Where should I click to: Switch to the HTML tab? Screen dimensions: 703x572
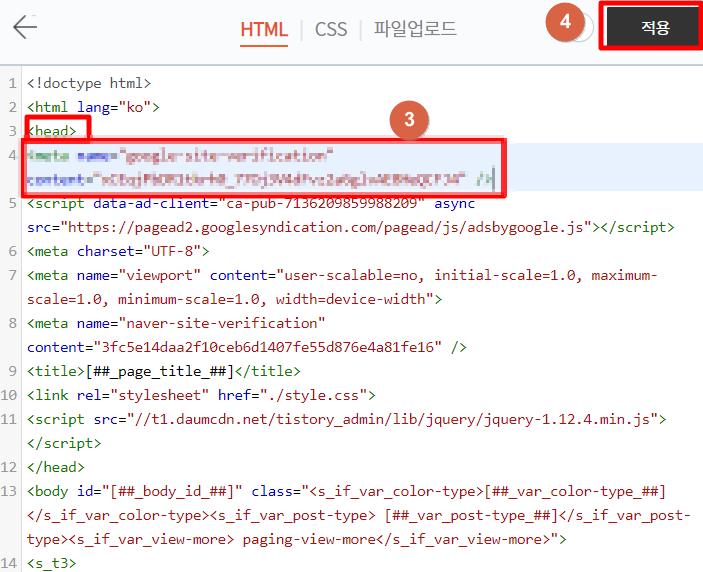click(x=264, y=30)
